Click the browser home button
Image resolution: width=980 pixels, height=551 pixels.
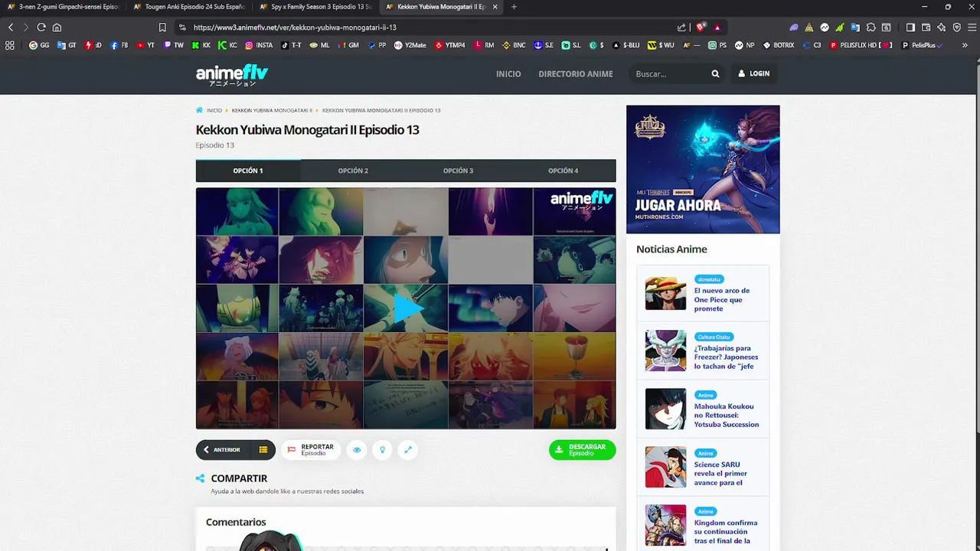click(x=57, y=28)
